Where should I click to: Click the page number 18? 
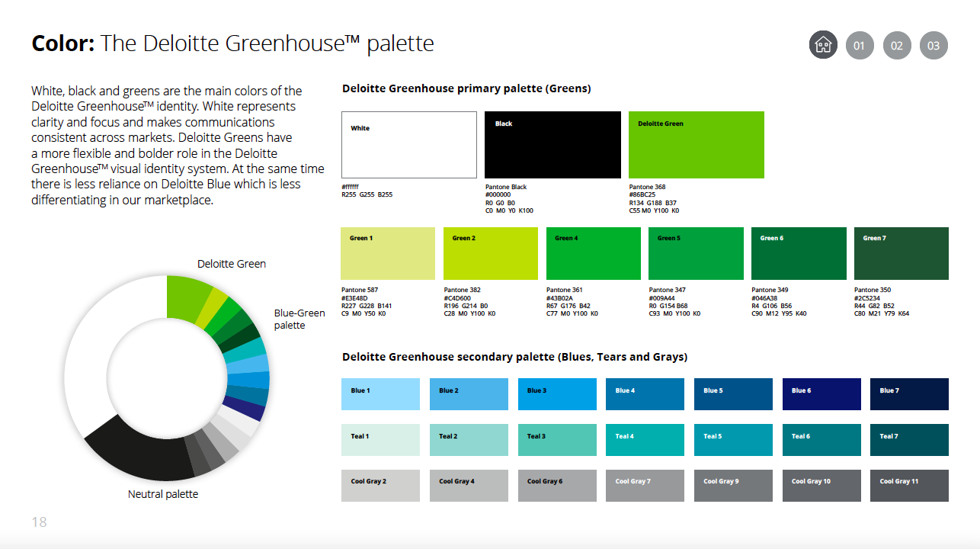39,522
